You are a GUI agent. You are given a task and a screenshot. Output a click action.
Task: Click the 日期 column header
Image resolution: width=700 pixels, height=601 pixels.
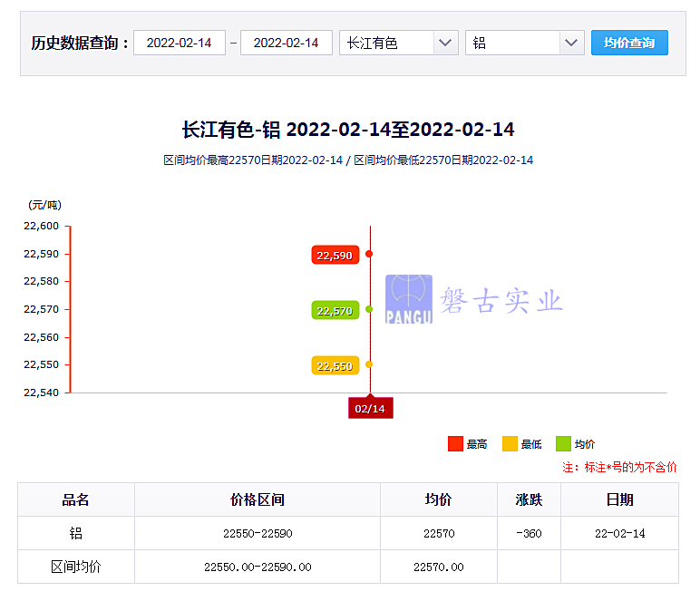pyautogui.click(x=620, y=499)
